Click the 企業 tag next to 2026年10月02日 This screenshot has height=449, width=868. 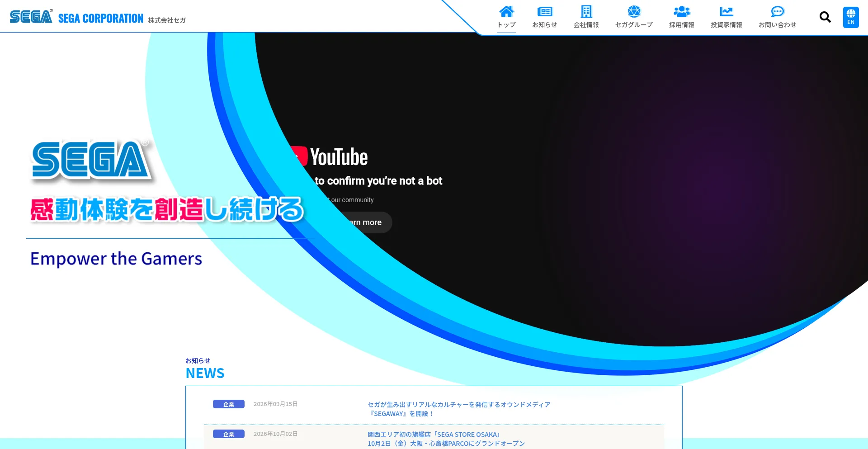click(229, 434)
